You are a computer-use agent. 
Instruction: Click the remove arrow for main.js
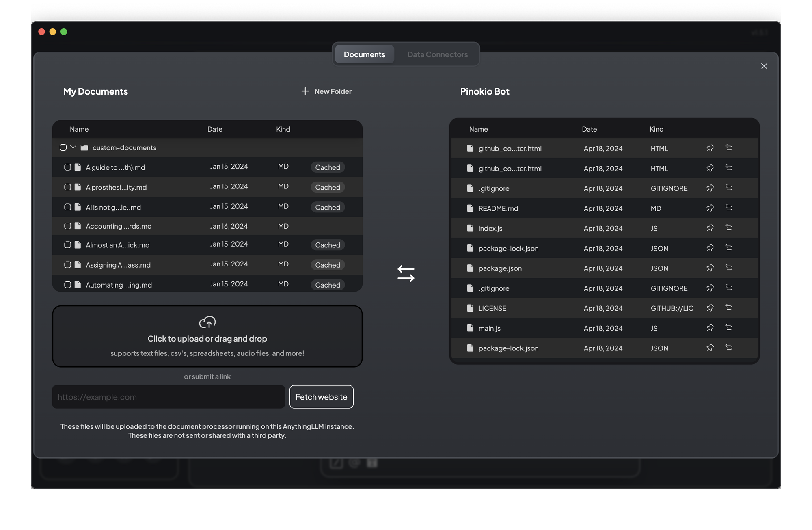729,328
